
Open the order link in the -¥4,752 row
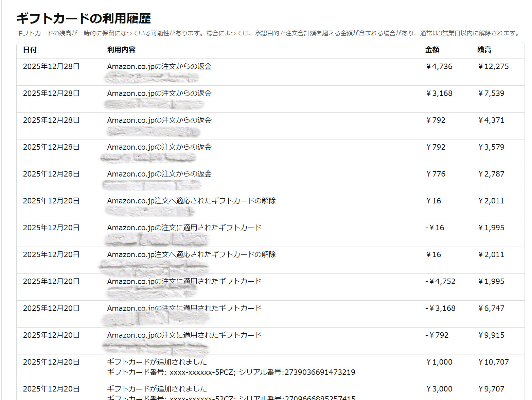pos(152,292)
